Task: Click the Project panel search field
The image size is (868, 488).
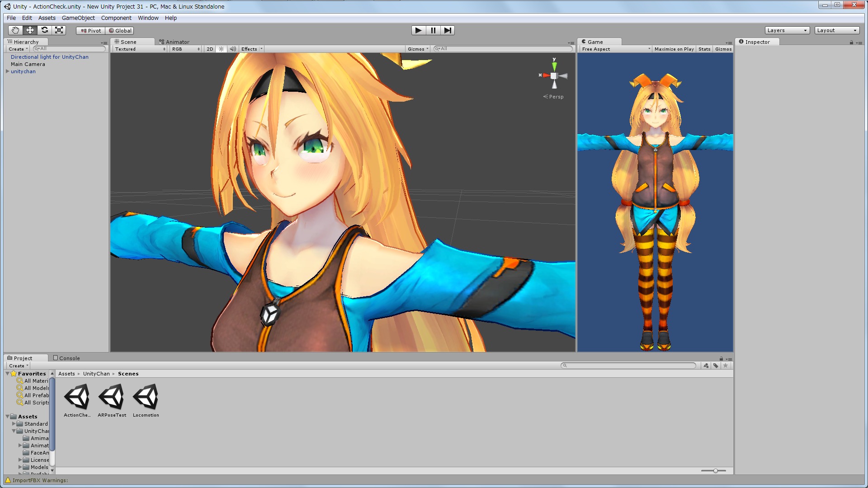Action: click(x=628, y=366)
